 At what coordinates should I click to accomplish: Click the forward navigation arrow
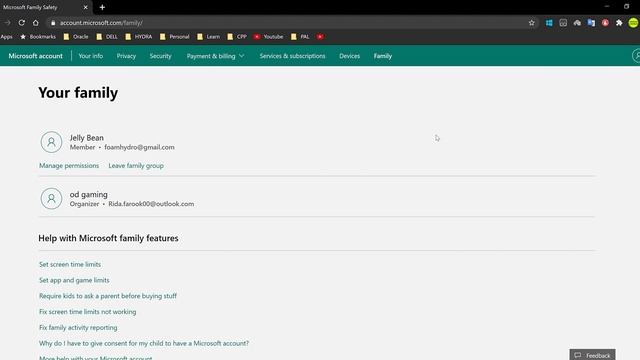tap(7, 23)
